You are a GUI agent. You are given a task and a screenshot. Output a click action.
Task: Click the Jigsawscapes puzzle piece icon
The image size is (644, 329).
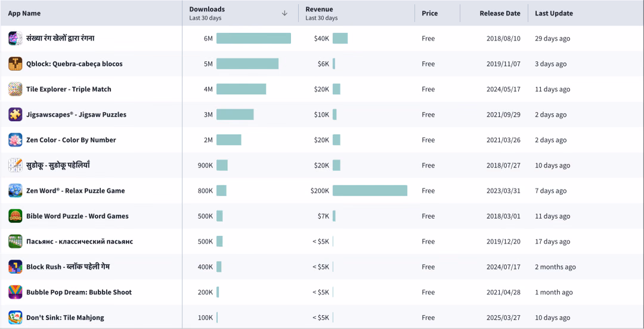click(15, 114)
